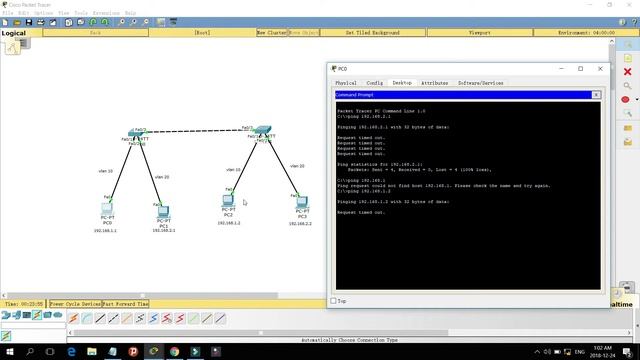Switch to the Physical tab in PC0
This screenshot has width=640, height=360.
[x=346, y=83]
